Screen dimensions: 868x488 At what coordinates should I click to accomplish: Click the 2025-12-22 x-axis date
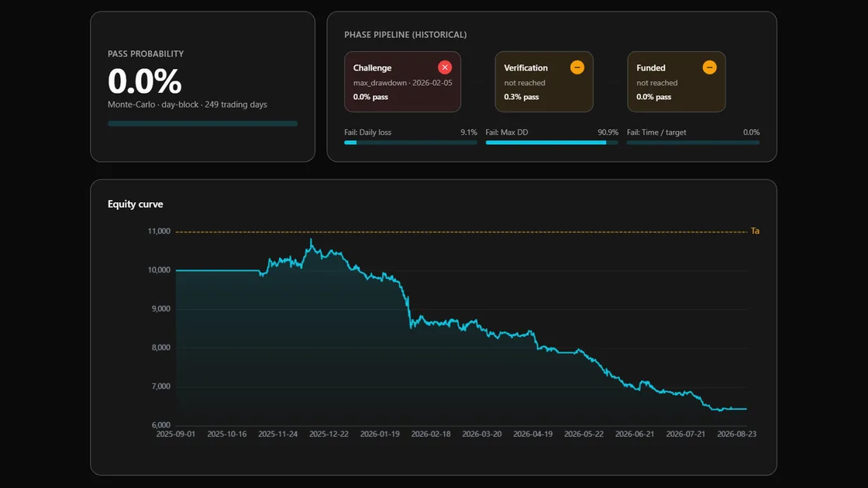click(x=329, y=435)
